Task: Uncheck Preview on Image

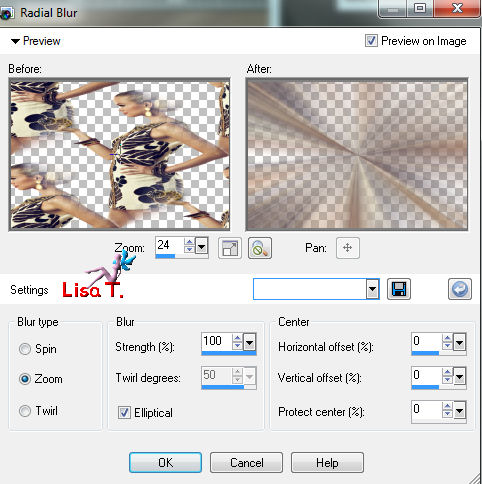Action: (371, 41)
